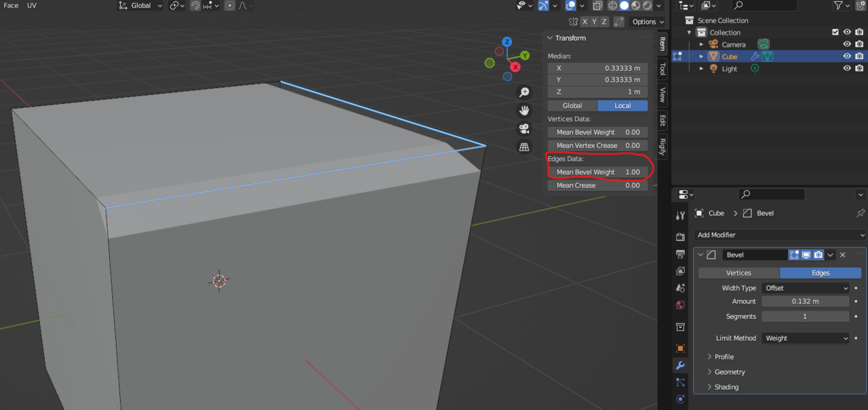Image resolution: width=868 pixels, height=410 pixels.
Task: Open the Output properties tab (printer icon)
Action: coord(679,254)
